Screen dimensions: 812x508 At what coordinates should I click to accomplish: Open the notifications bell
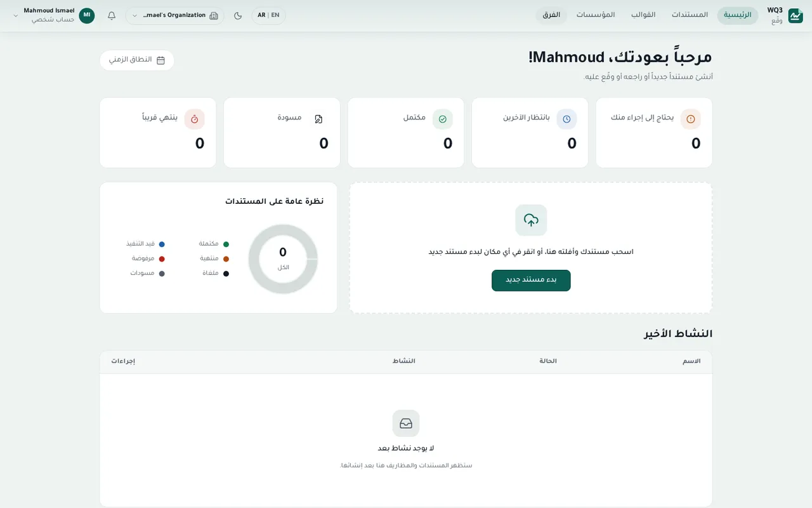(112, 16)
